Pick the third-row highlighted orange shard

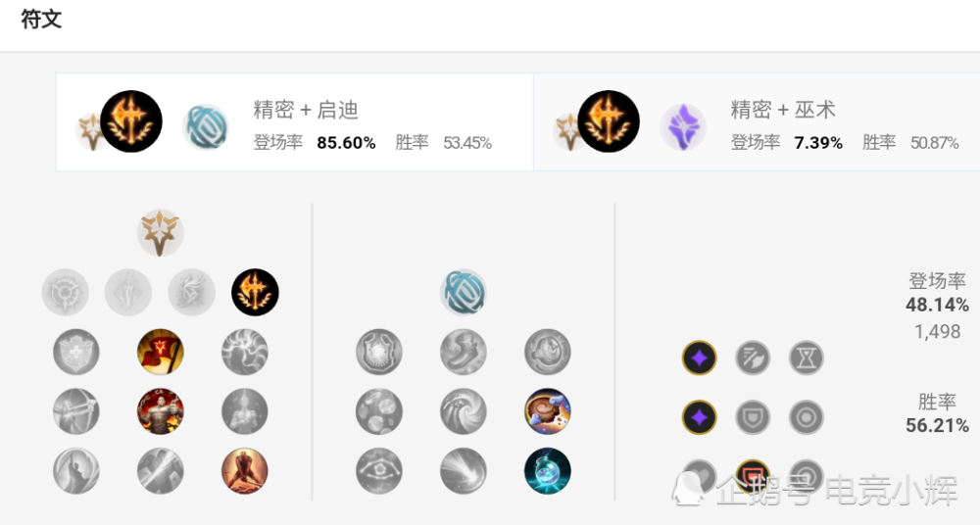tap(753, 476)
